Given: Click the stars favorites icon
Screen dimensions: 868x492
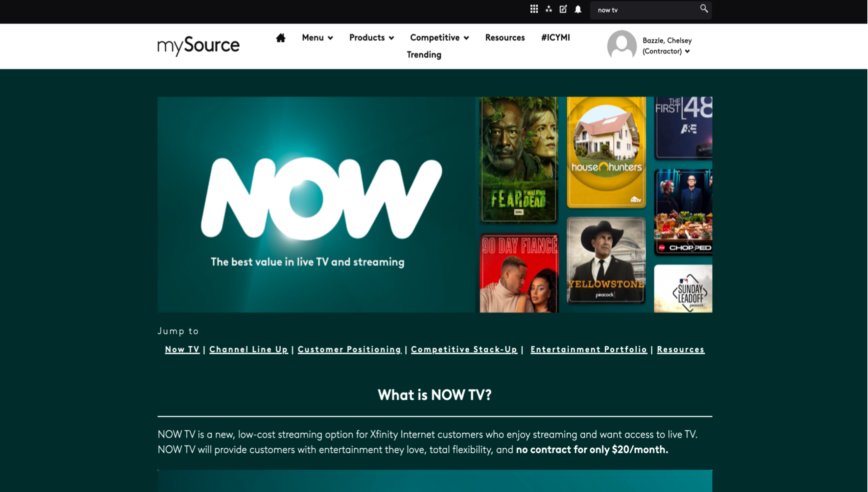Looking at the screenshot, I should tap(548, 9).
